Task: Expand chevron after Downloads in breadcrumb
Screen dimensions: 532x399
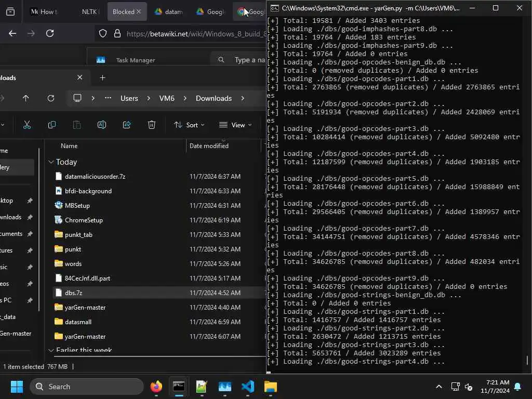Action: [x=243, y=98]
